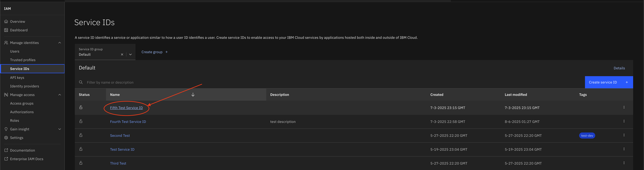Open Enterprise IAM Docs link
This screenshot has width=644, height=170.
point(27,159)
